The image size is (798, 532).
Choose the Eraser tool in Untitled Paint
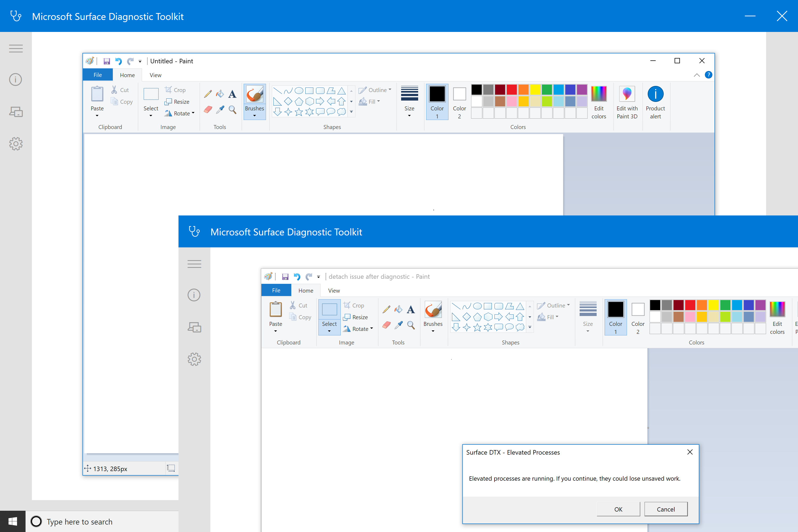208,110
